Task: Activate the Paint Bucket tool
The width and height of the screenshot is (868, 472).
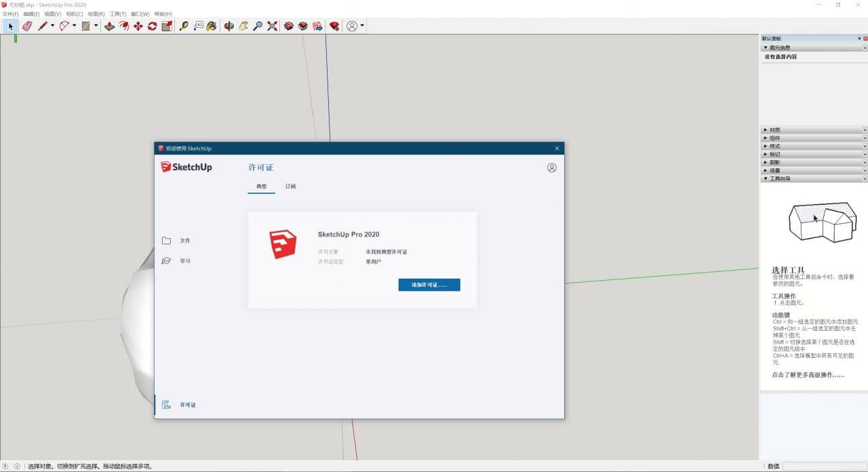Action: 212,26
